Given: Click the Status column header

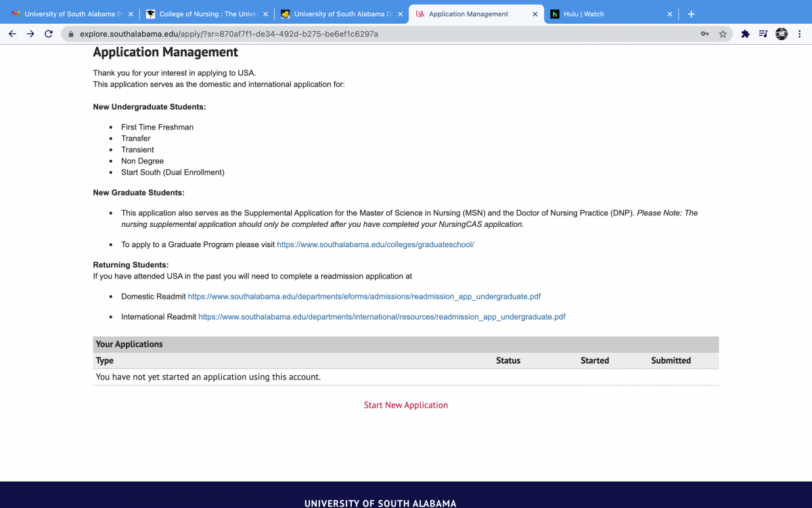Looking at the screenshot, I should coord(508,360).
